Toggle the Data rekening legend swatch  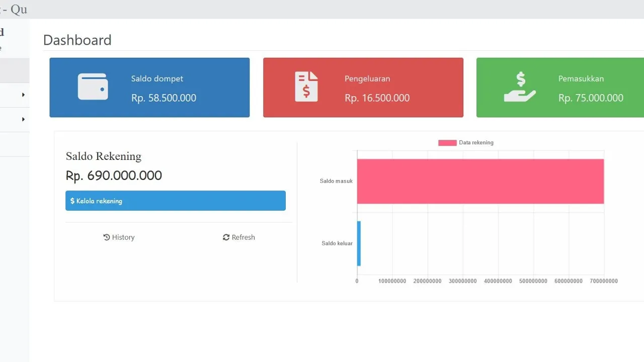447,143
